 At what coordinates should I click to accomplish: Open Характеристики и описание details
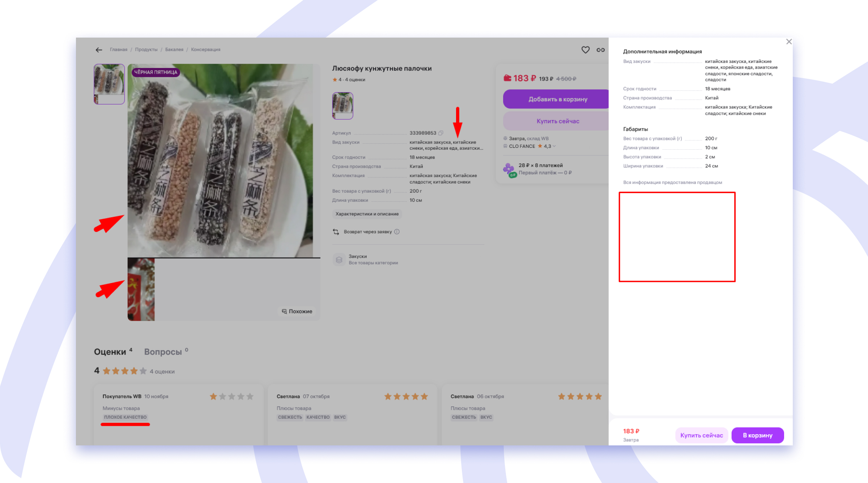pyautogui.click(x=367, y=214)
